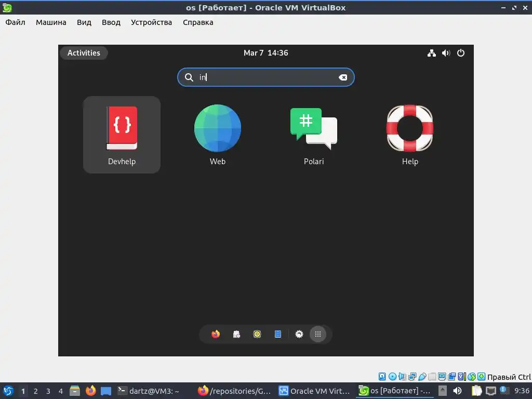Open file manager from host panel
This screenshot has width=532, height=399.
tap(75, 391)
